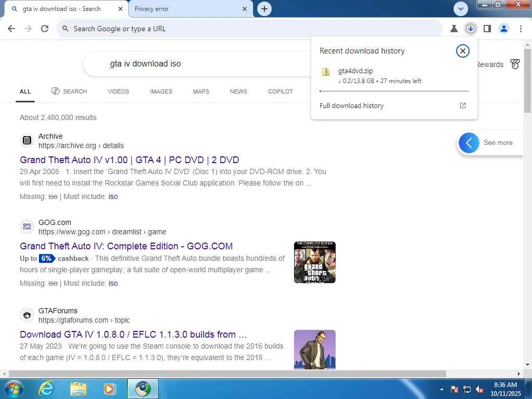Expand the See more side panel arrow
Image resolution: width=532 pixels, height=399 pixels.
pos(469,143)
